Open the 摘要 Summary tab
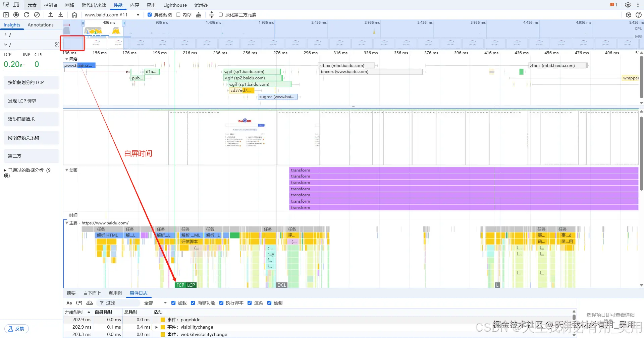Screen dimensions: 644x338 click(x=71, y=293)
